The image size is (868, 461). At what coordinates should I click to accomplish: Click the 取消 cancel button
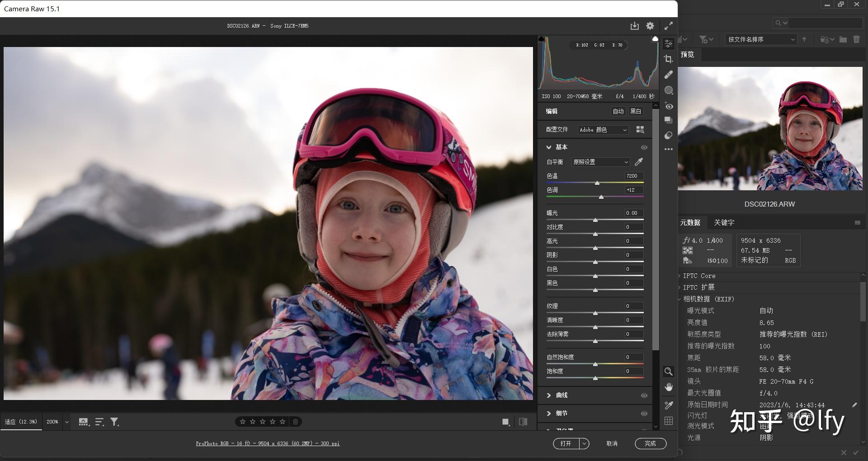click(612, 444)
